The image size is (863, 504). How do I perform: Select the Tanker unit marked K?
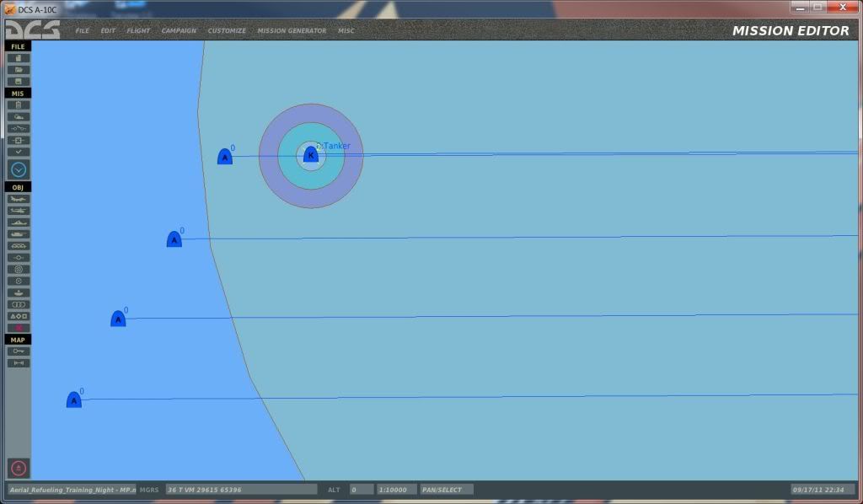310,155
